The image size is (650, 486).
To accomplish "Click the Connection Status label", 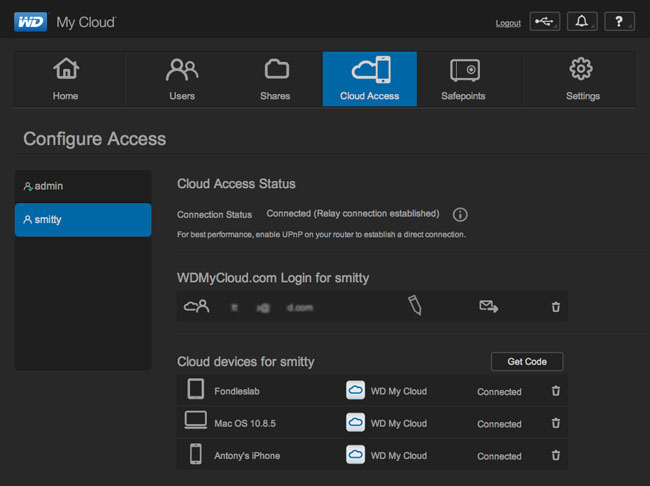I will click(214, 215).
